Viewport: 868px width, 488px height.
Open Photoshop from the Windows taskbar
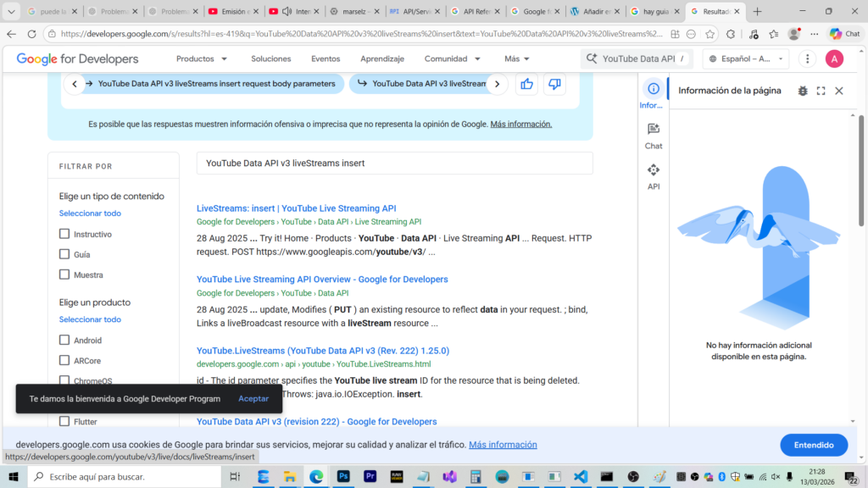pos(342,477)
